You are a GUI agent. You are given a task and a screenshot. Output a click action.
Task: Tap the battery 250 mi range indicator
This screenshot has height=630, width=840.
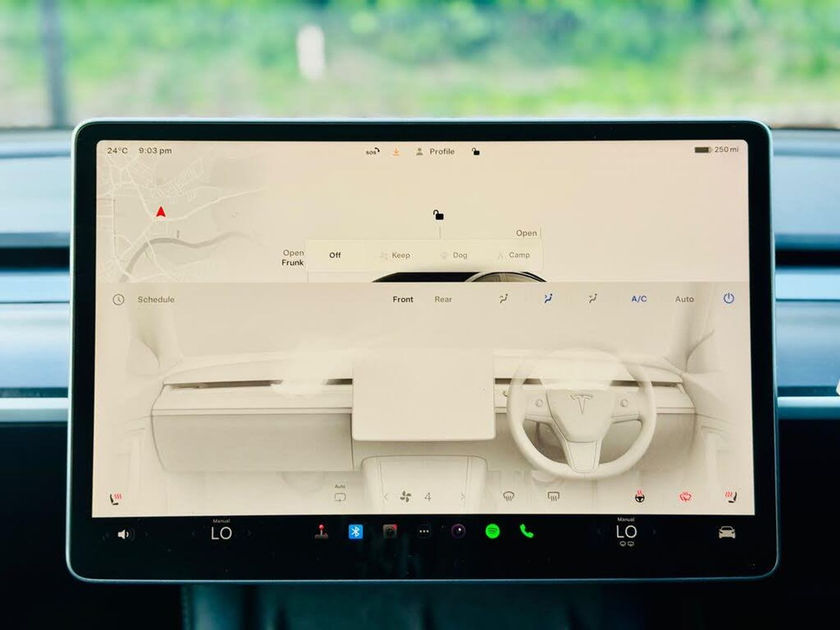[716, 150]
